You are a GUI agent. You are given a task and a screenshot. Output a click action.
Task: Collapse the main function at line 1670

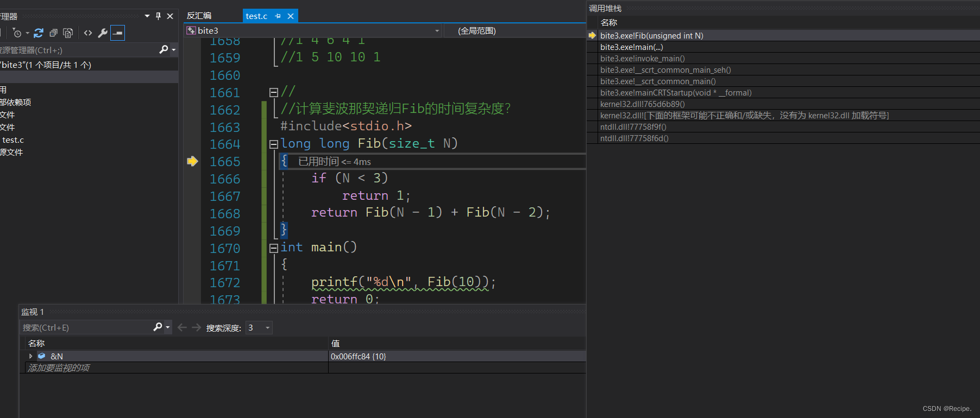(x=274, y=248)
